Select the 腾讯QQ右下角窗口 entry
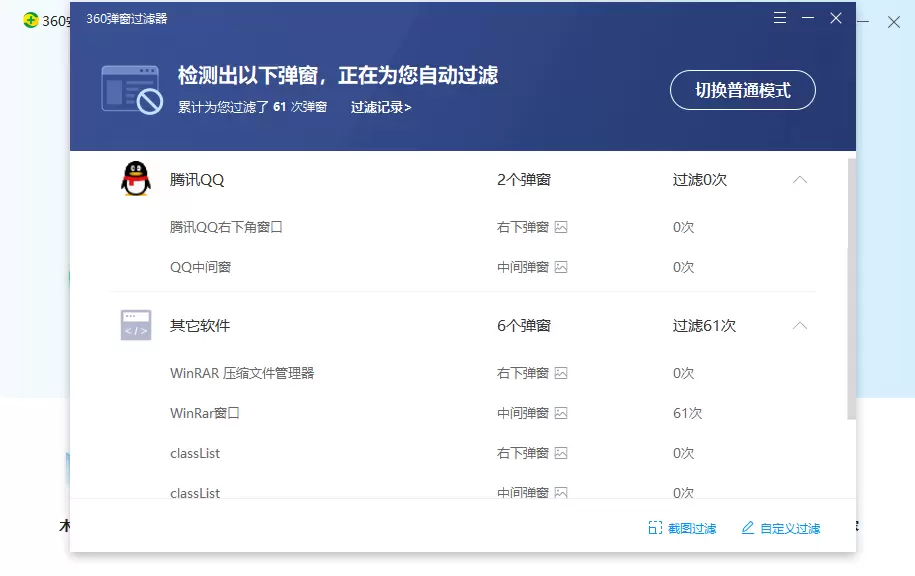The image size is (915, 576). coord(226,227)
